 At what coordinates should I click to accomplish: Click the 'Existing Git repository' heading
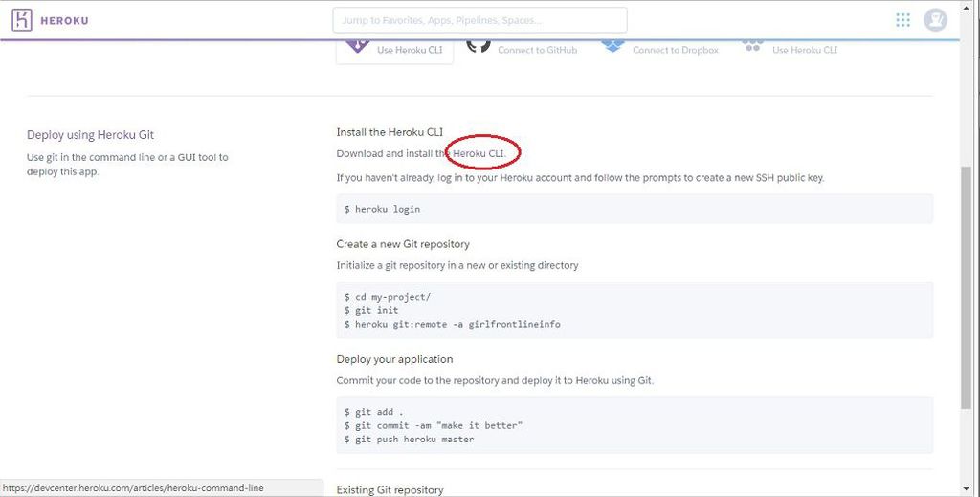pos(390,490)
